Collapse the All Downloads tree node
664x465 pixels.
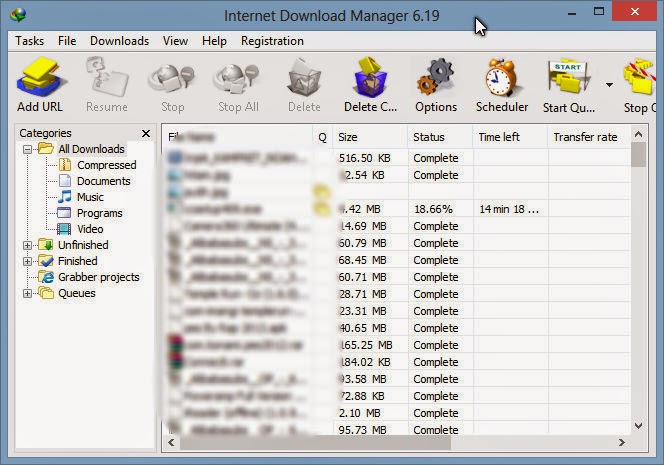pyautogui.click(x=28, y=149)
